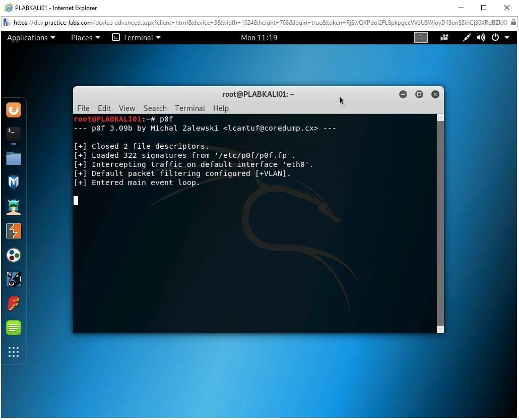The width and height of the screenshot is (519, 420).
Task: Open Burp Suite from the sidebar
Action: [x=14, y=230]
